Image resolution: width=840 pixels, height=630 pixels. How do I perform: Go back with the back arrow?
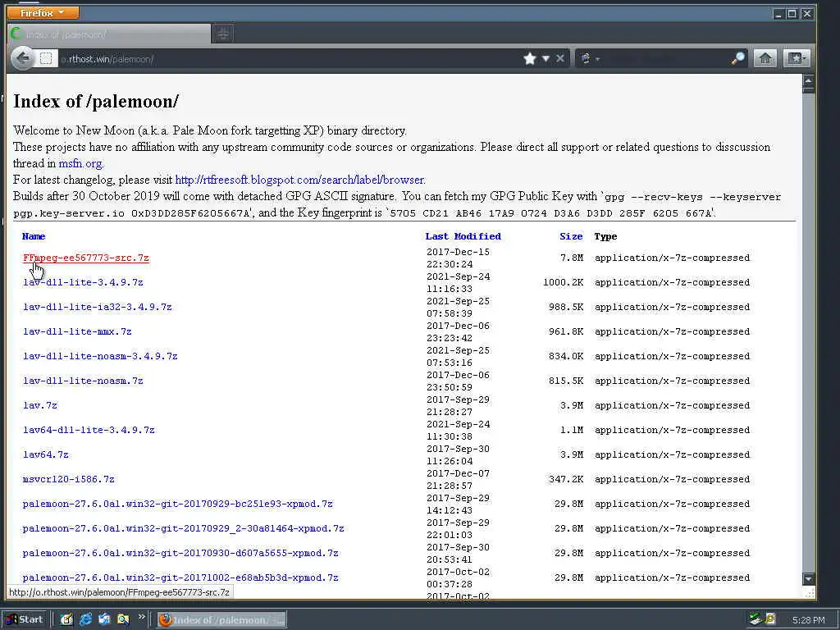click(22, 58)
